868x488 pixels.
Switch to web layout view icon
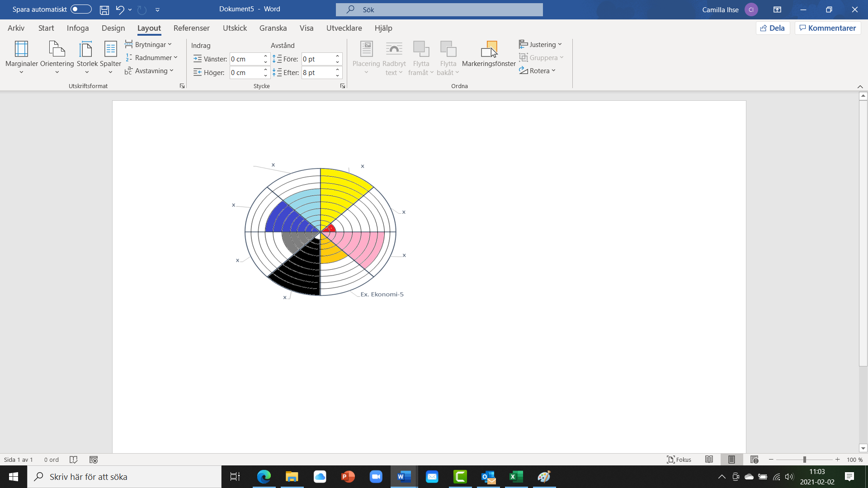(x=754, y=460)
